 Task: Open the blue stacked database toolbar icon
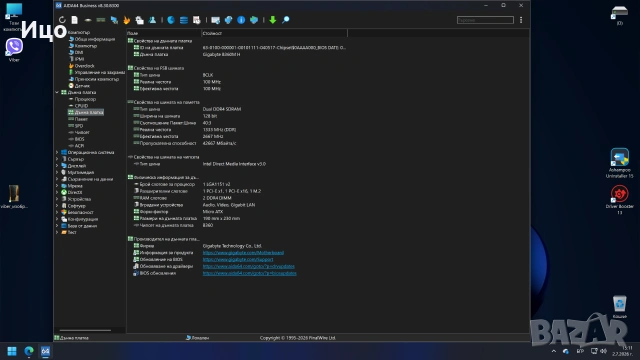click(184, 20)
